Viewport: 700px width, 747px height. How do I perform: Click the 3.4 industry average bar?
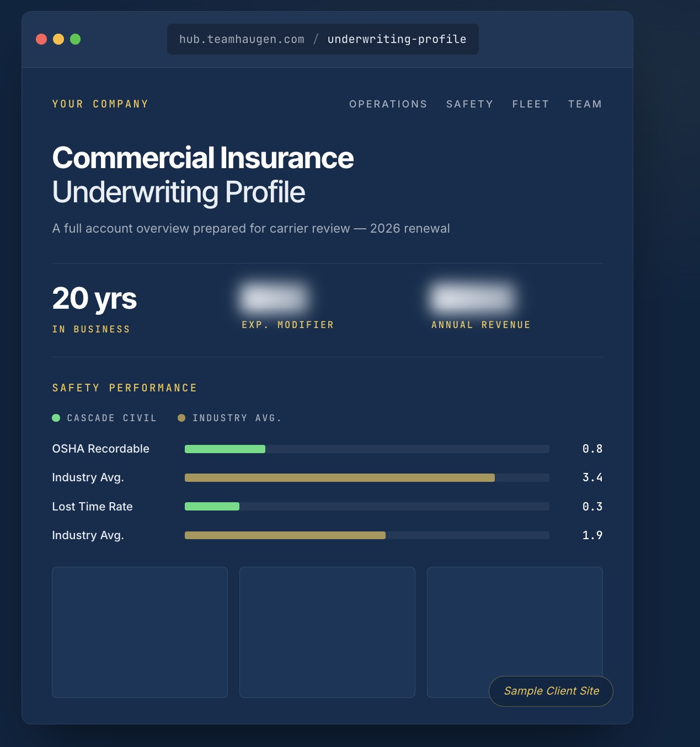[x=340, y=477]
